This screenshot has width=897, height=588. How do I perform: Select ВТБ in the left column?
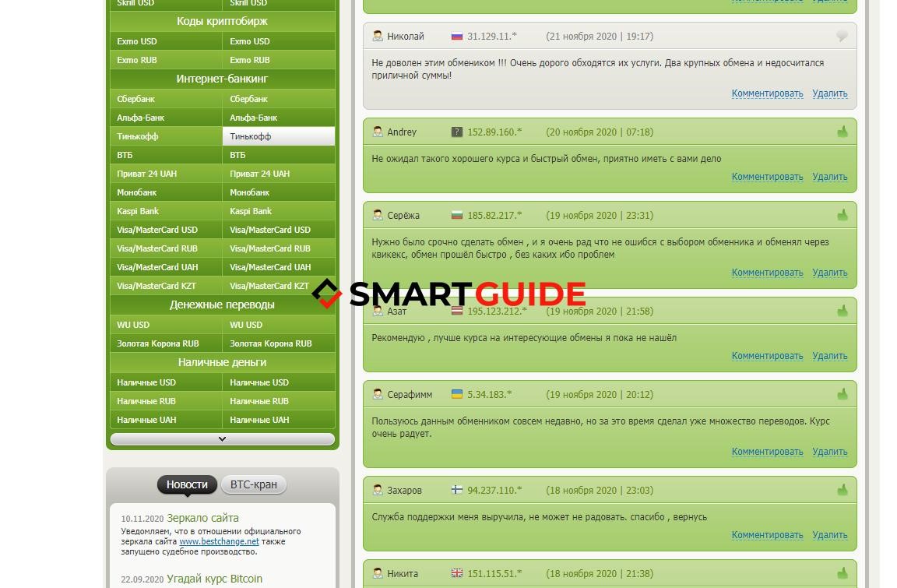166,155
